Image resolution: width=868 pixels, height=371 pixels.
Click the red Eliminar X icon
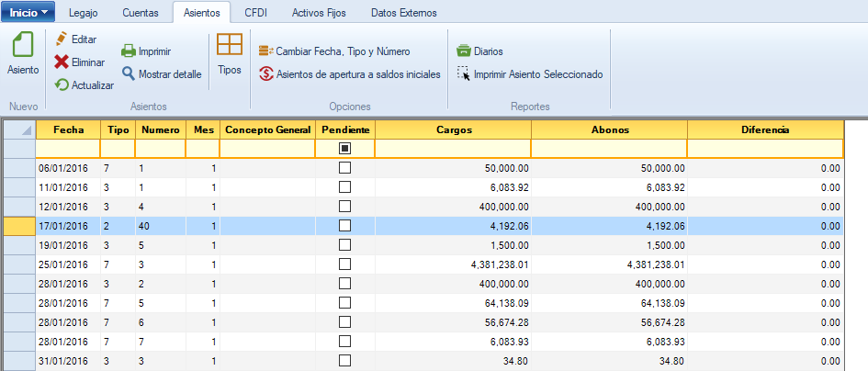62,62
